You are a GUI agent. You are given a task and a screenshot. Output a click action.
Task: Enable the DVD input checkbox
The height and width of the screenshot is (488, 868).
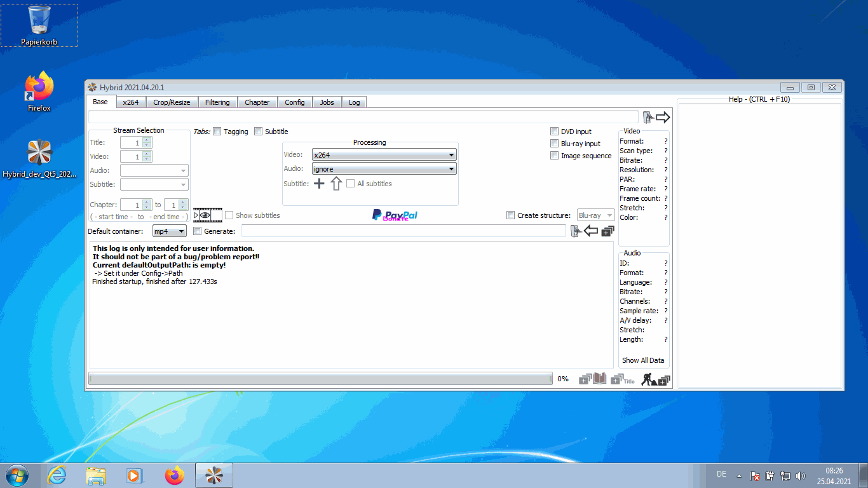[x=555, y=132]
